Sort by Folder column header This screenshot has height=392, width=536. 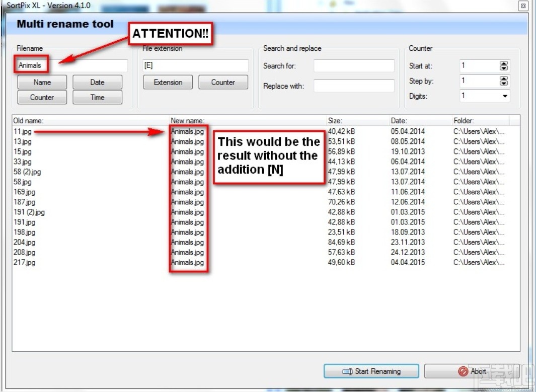coord(481,121)
